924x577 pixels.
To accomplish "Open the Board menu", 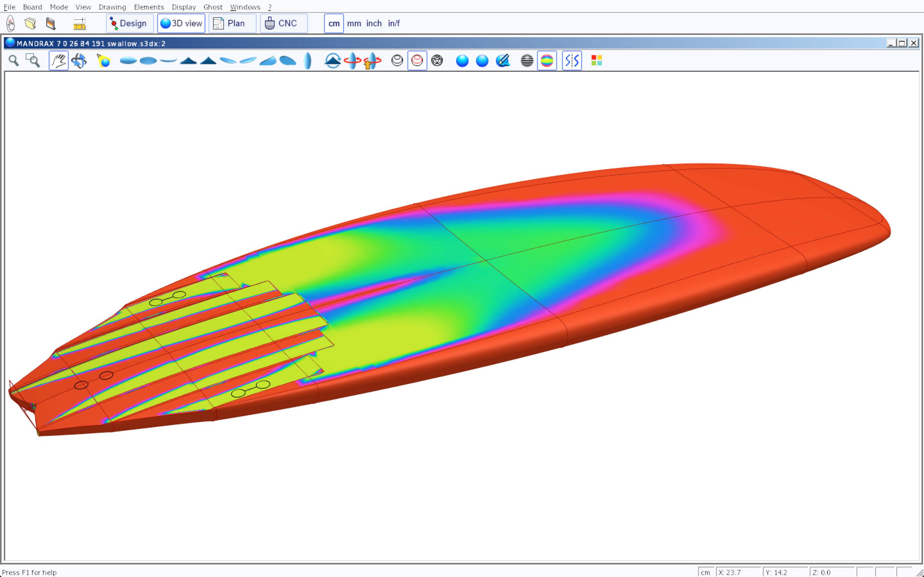I will [32, 7].
